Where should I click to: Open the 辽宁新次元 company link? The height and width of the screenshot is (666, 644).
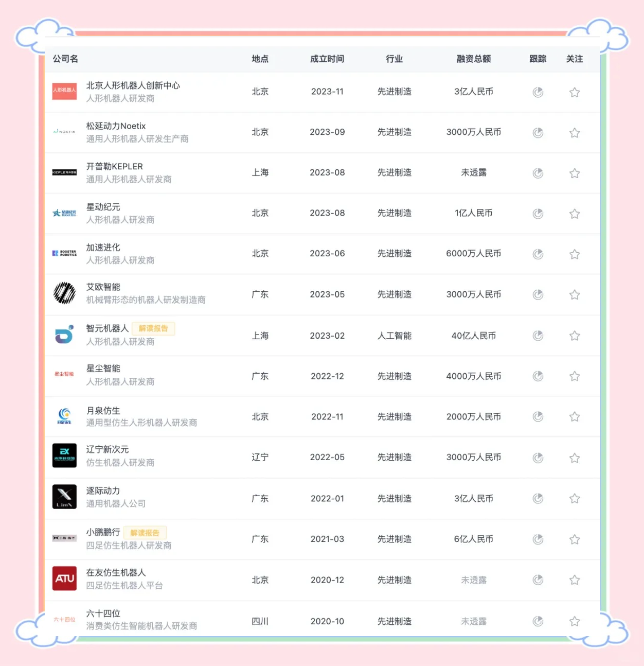click(x=108, y=449)
